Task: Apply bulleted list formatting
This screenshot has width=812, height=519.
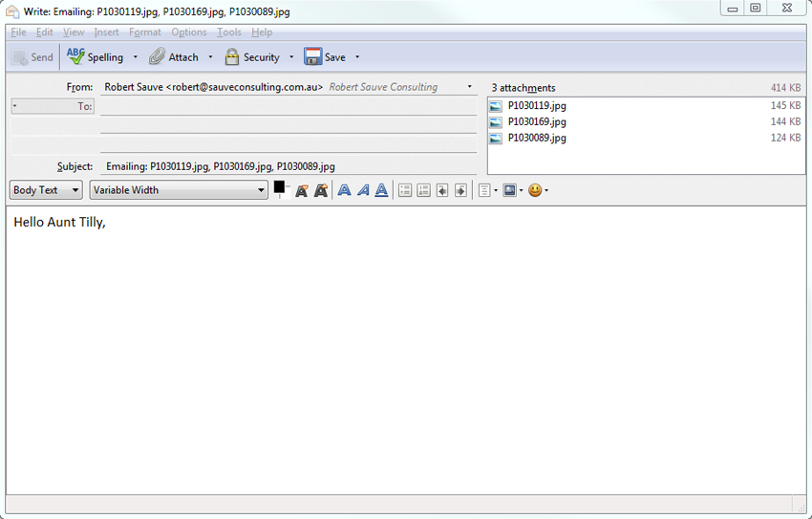Action: click(x=405, y=190)
